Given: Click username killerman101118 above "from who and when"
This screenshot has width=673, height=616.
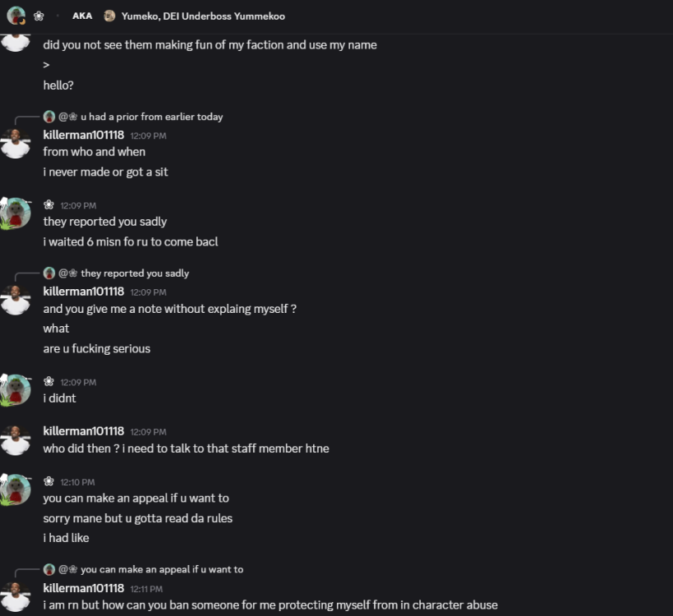Looking at the screenshot, I should (83, 135).
